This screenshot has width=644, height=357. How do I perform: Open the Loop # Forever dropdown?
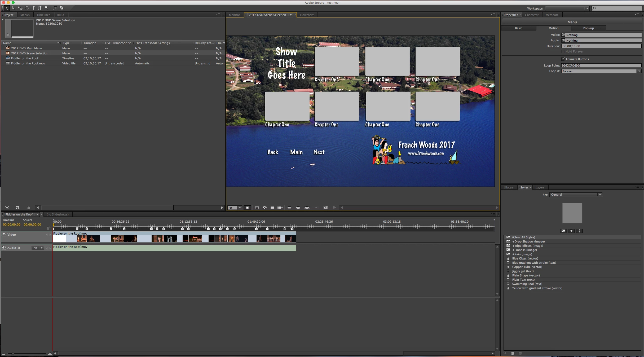point(639,71)
